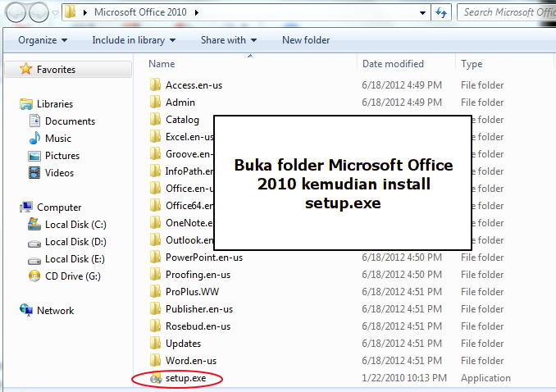Image resolution: width=556 pixels, height=392 pixels.
Task: Click the Favorites star icon
Action: 26,69
